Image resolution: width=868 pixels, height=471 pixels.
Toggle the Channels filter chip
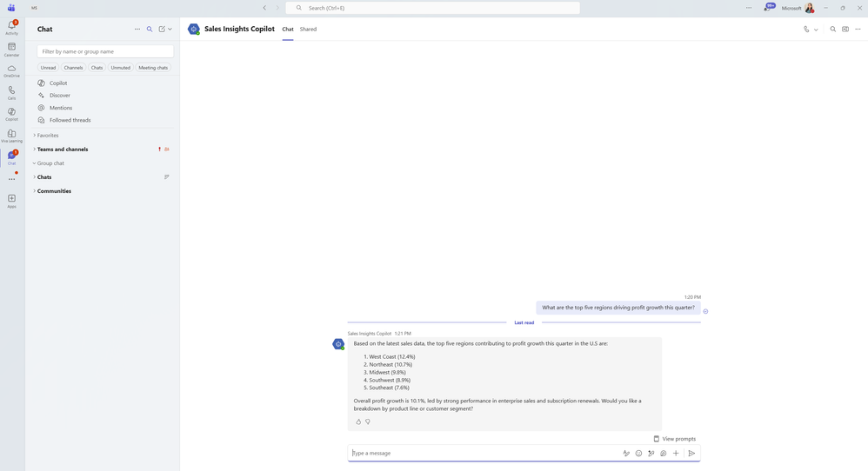coord(73,68)
